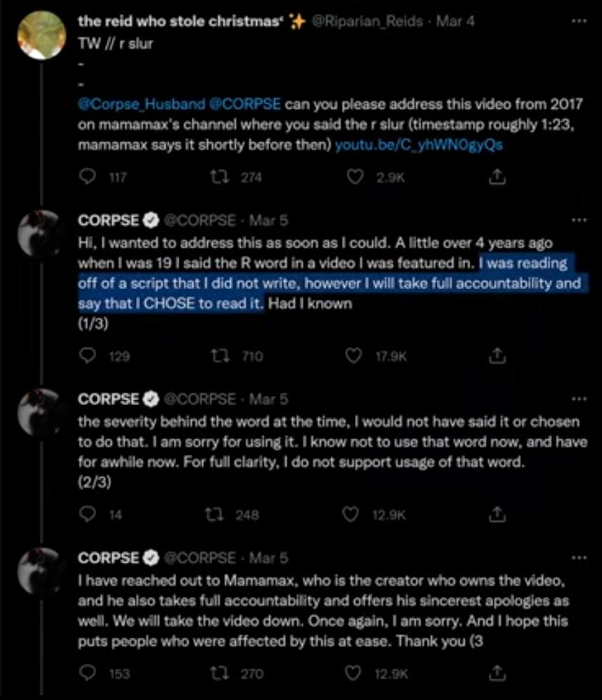Share the Riparian_Reids tweet
The width and height of the screenshot is (602, 700).
[497, 177]
